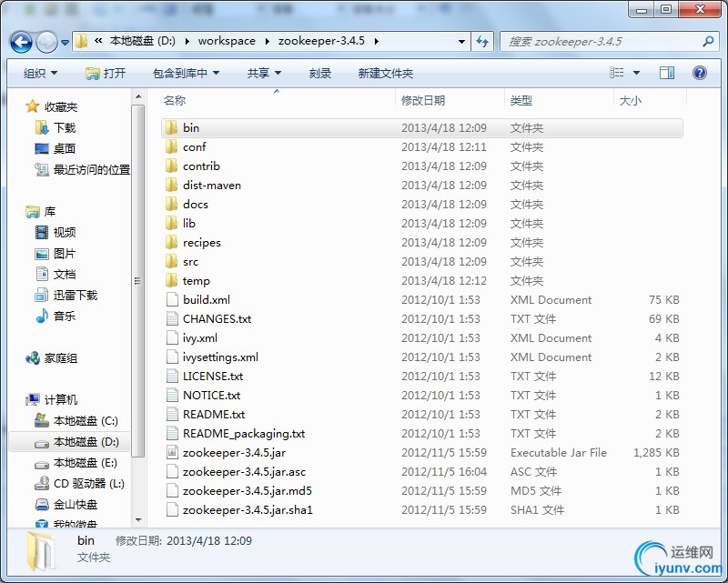Viewport: 728px width, 583px height.
Task: Select the build.xml file icon
Action: tap(172, 299)
